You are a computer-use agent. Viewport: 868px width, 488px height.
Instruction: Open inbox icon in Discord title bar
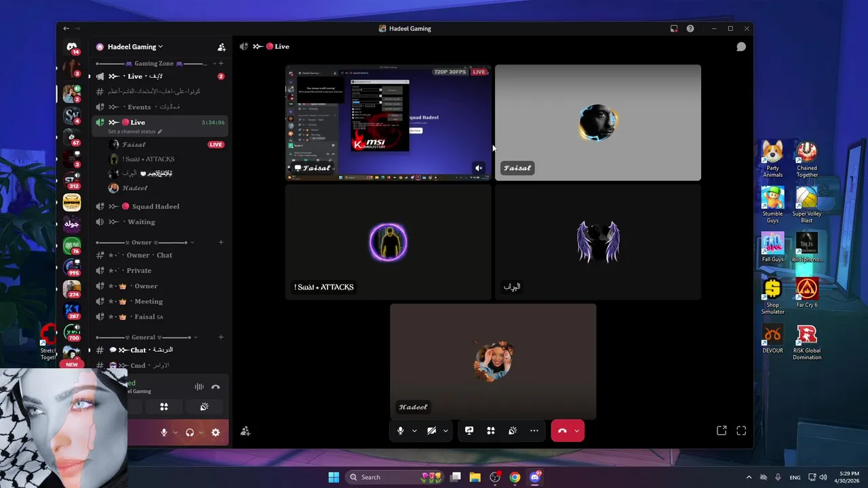click(x=674, y=28)
